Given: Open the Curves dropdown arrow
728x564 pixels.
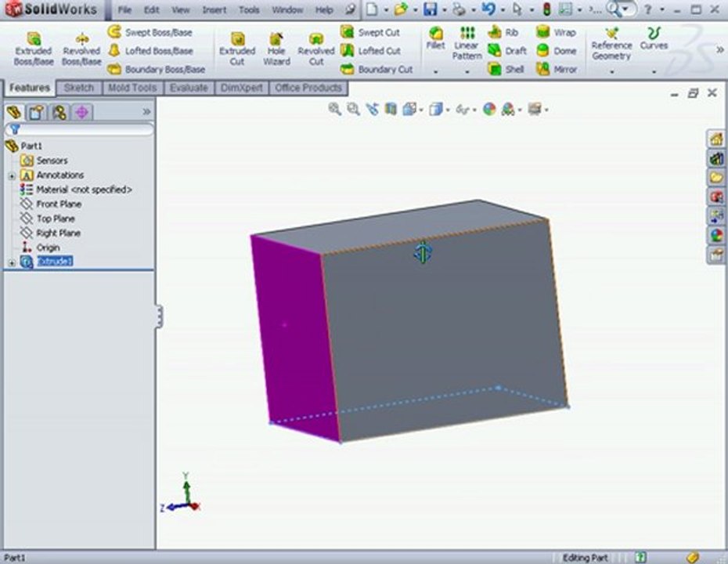Looking at the screenshot, I should tap(654, 71).
